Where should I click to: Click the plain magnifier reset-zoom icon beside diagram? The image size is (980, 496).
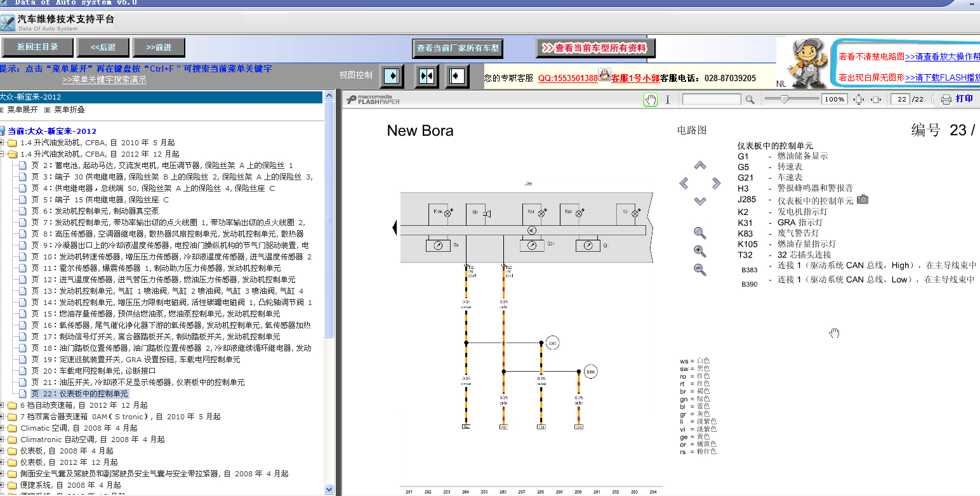click(699, 233)
